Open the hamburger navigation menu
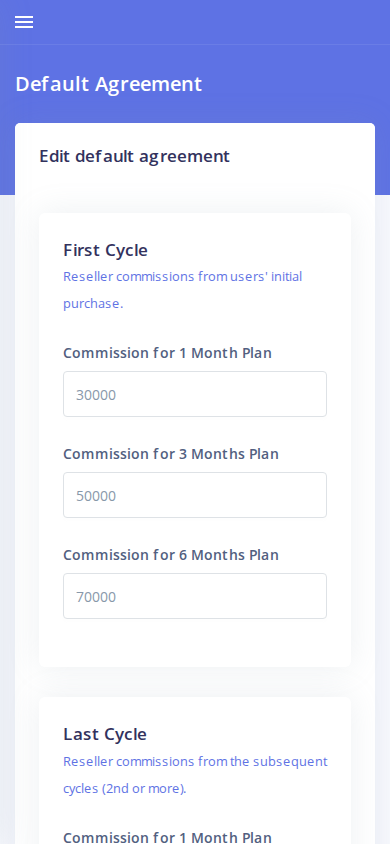The width and height of the screenshot is (390, 844). tap(24, 22)
